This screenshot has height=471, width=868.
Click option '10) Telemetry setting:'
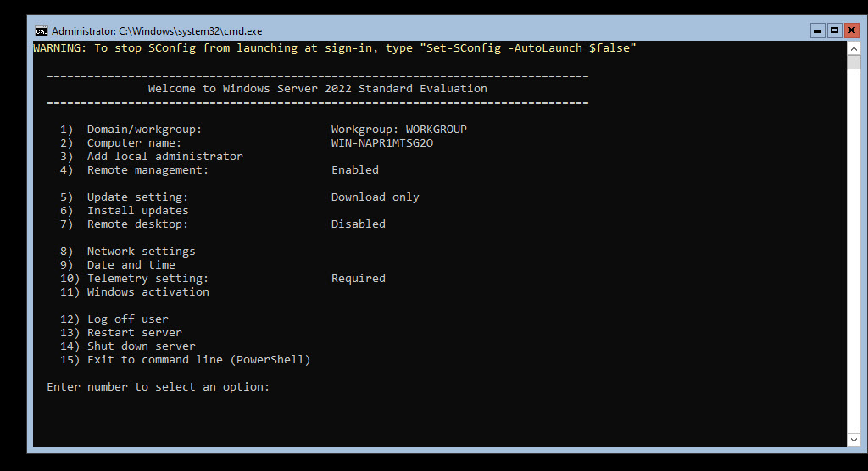[x=134, y=279]
